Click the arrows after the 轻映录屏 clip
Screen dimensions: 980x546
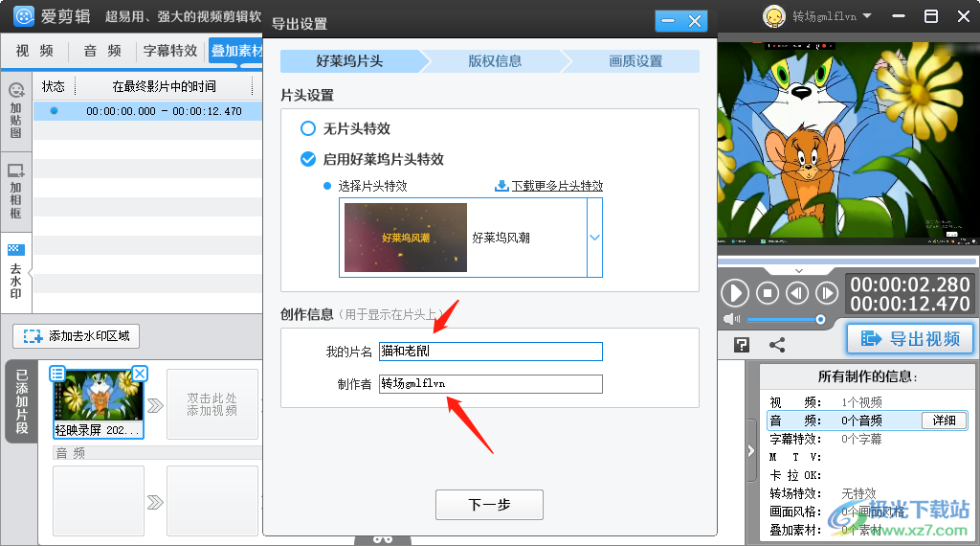click(x=155, y=405)
